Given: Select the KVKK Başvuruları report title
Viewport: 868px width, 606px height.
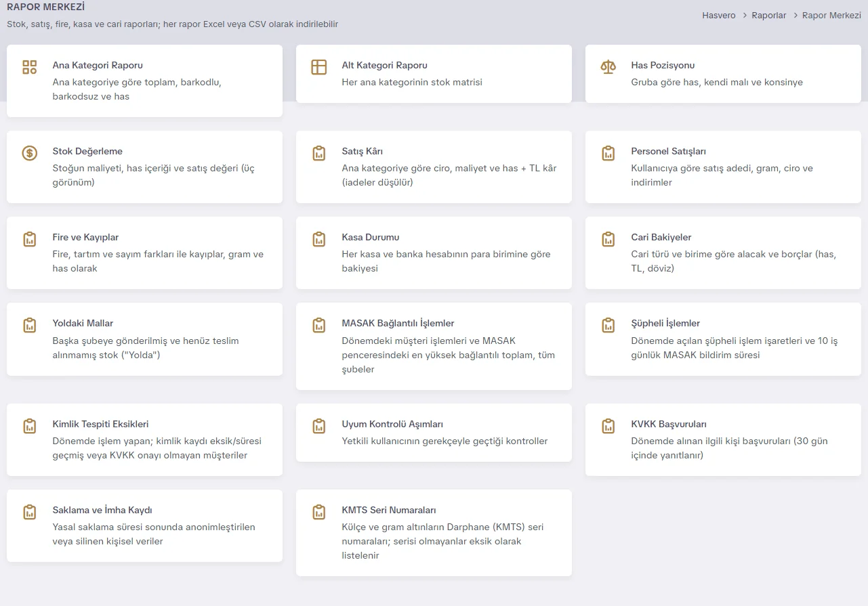Looking at the screenshot, I should [669, 425].
